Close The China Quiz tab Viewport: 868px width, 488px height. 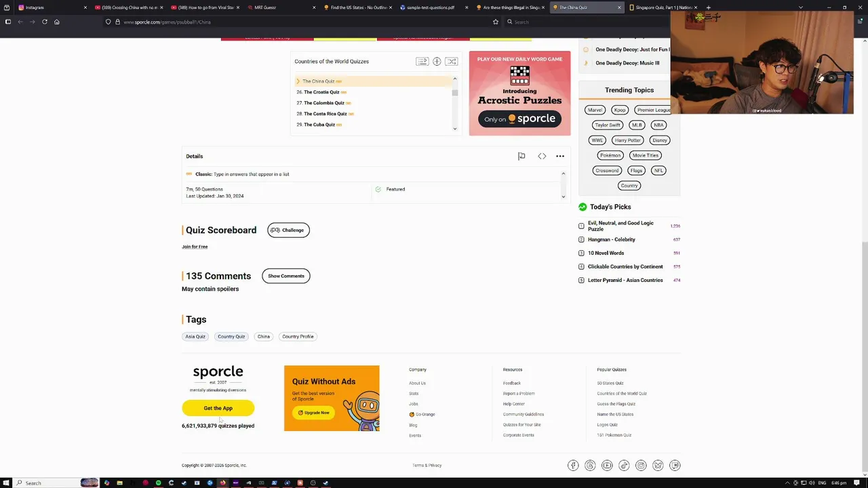619,7
